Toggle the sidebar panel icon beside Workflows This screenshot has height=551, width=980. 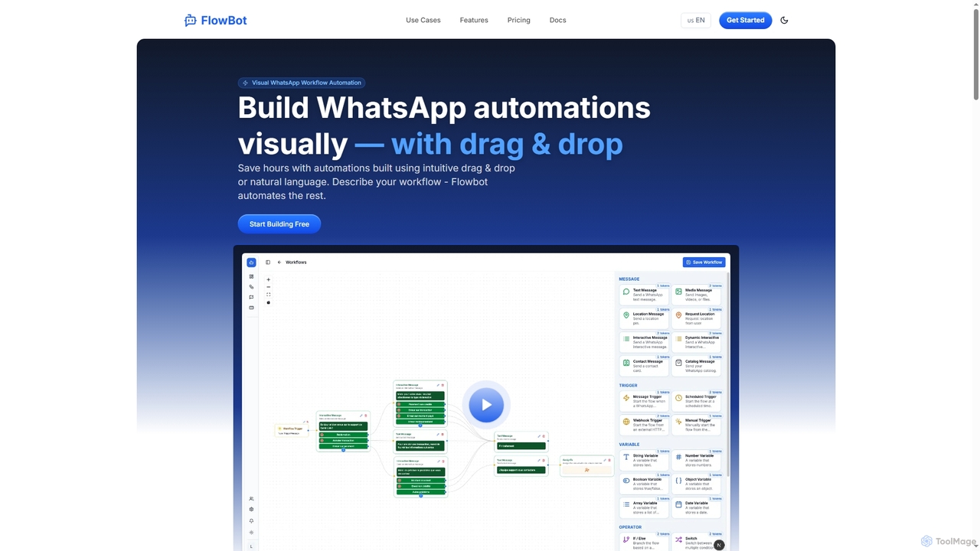pyautogui.click(x=268, y=262)
